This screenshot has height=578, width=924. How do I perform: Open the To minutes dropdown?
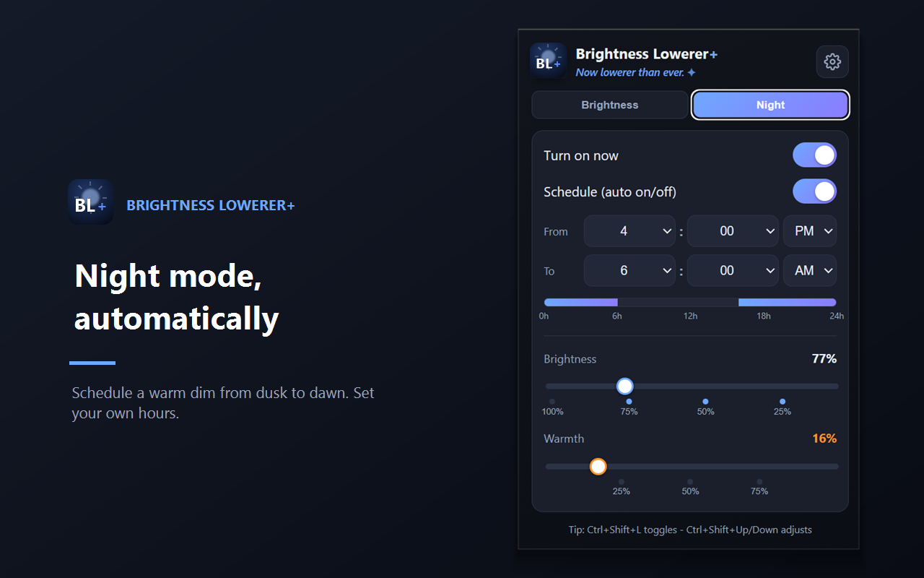coord(733,271)
